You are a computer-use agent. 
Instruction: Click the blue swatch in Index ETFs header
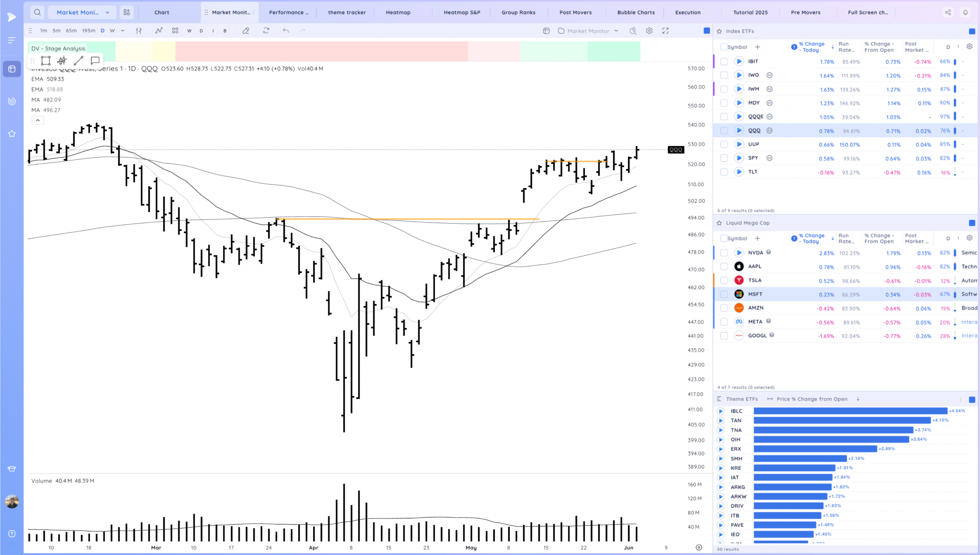pos(972,31)
